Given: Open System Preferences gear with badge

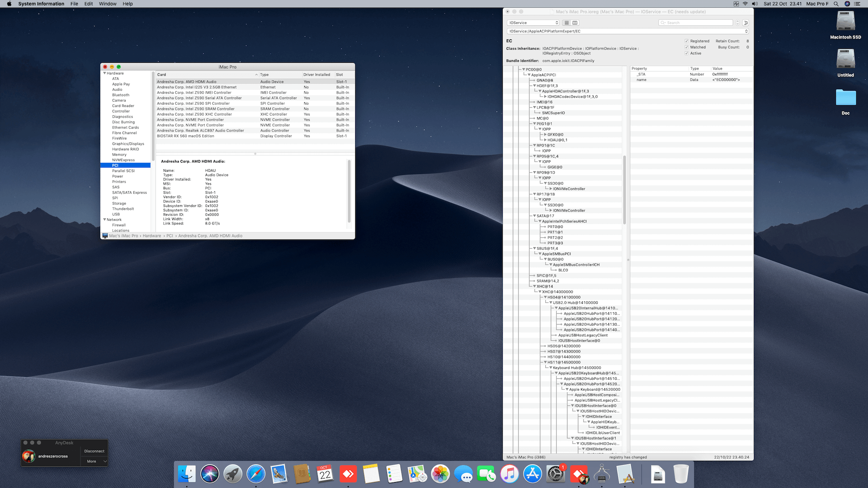Looking at the screenshot, I should (x=556, y=474).
